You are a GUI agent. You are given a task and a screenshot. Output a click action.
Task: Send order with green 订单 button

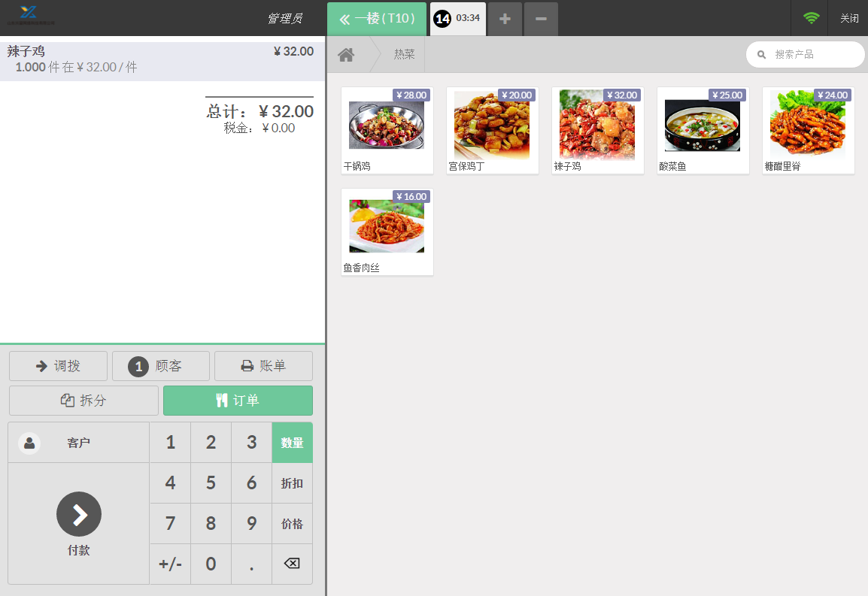238,401
